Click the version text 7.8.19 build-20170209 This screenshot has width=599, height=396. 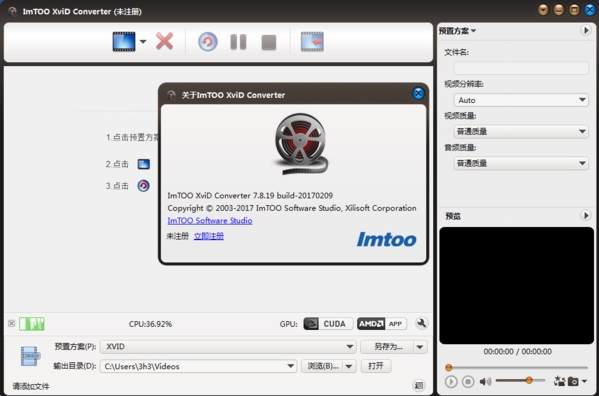[293, 196]
